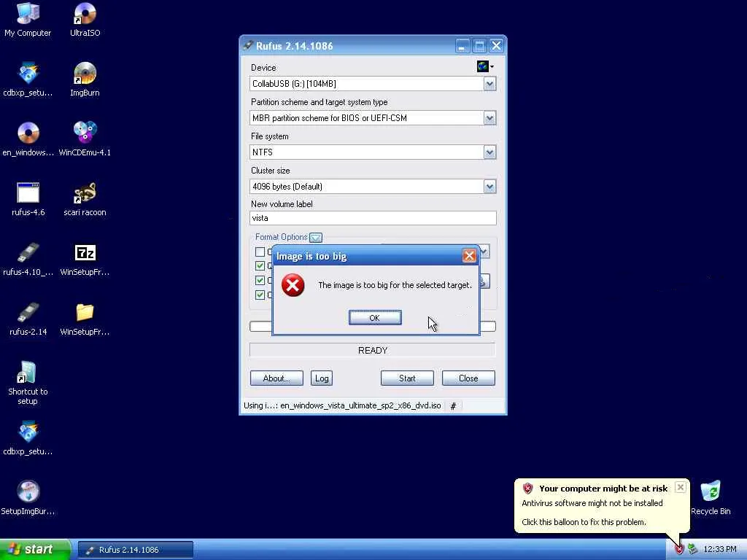This screenshot has width=747, height=560.
Task: Toggle the third Format Options checkbox
Action: point(260,281)
